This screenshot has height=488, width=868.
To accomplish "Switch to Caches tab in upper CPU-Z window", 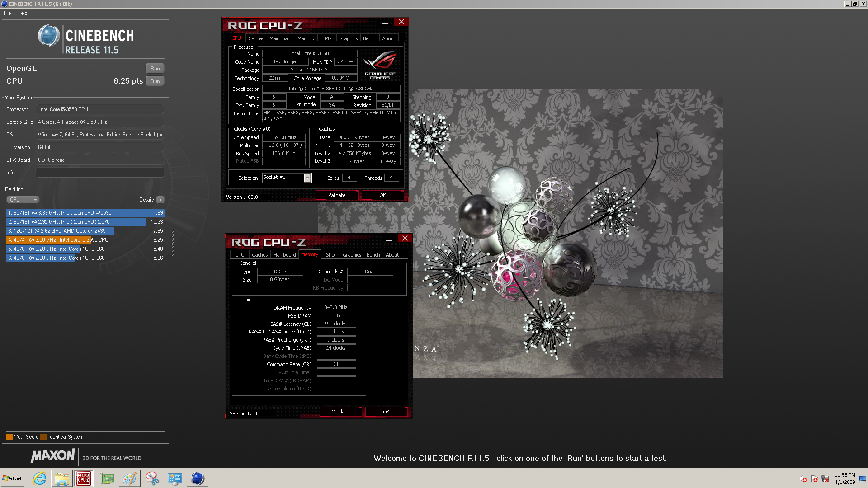I will tap(256, 38).
